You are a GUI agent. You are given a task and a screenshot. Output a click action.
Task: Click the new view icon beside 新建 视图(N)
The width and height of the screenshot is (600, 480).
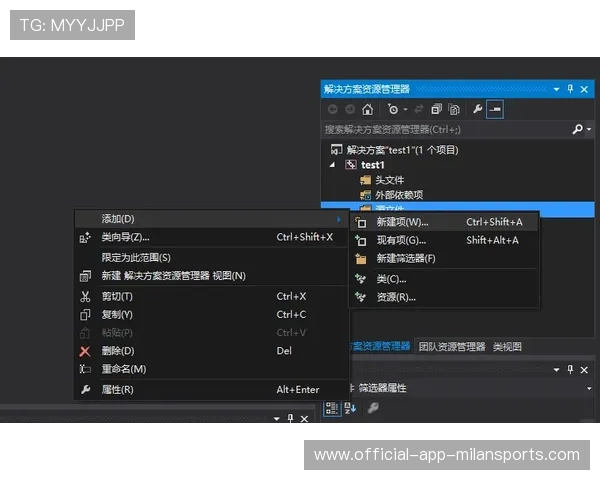pos(85,276)
